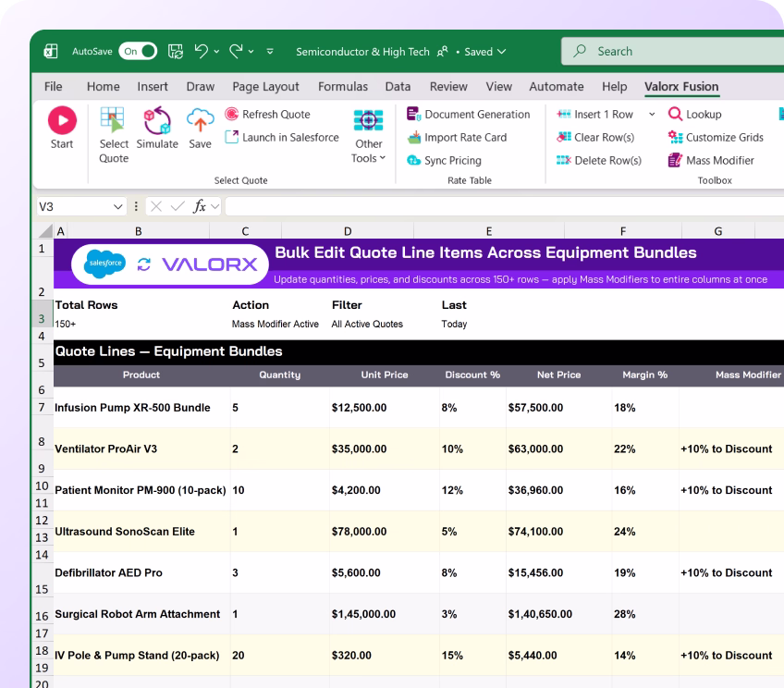
Task: Click the 'Mass Modifier Active' cell
Action: coord(276,324)
